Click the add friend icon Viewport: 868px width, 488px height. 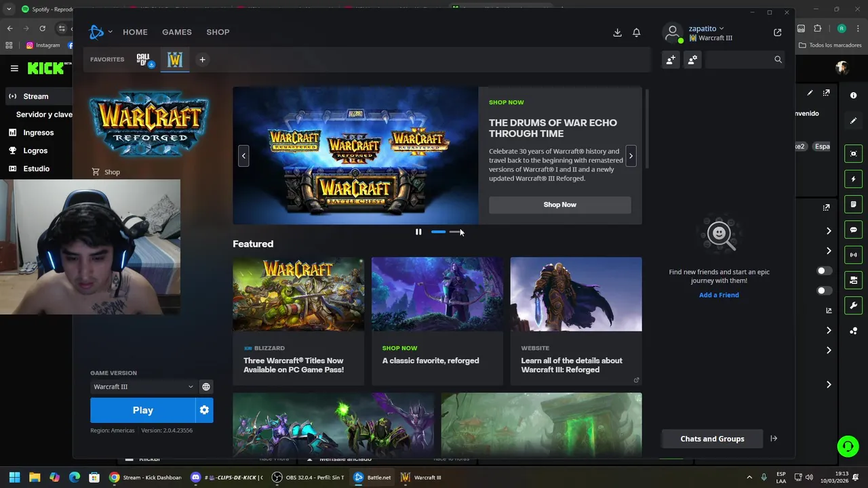click(x=671, y=60)
